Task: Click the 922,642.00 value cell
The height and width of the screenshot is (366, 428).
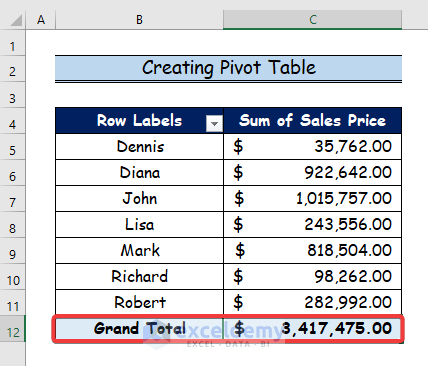Action: [x=313, y=173]
